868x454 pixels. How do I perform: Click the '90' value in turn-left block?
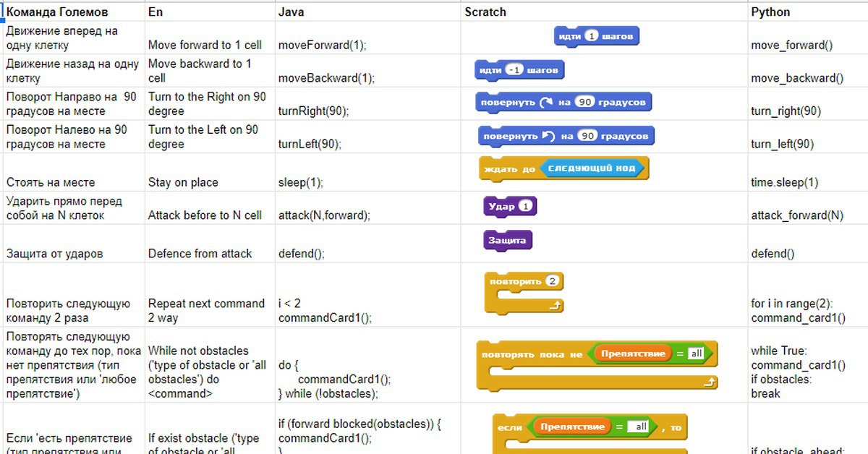click(588, 136)
